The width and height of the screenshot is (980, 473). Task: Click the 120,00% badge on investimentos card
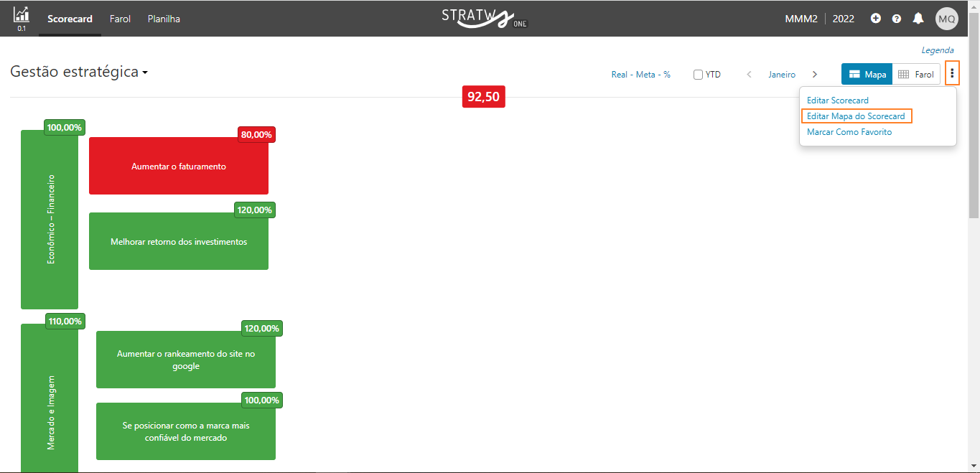pos(255,210)
